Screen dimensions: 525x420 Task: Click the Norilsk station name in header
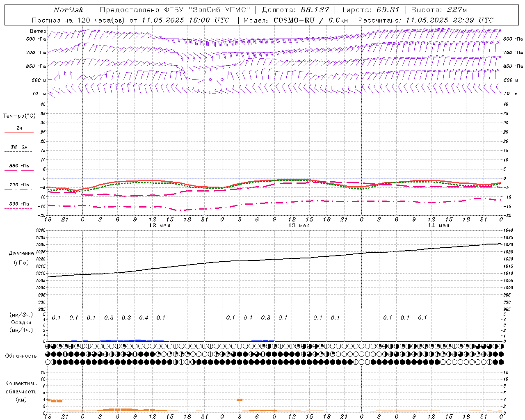pyautogui.click(x=68, y=10)
